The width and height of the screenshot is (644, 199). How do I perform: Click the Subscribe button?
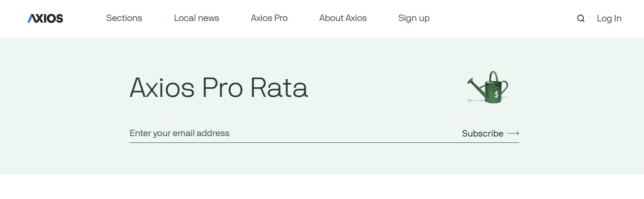point(490,133)
